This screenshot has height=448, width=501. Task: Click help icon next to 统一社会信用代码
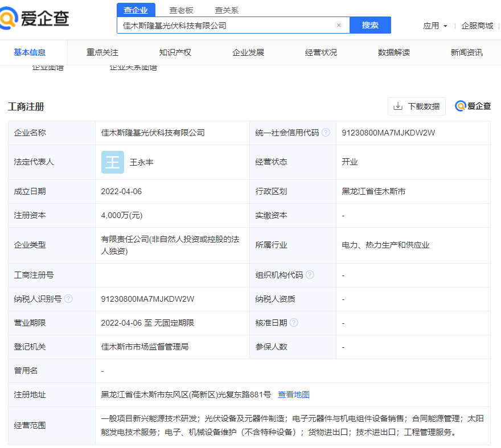(326, 133)
